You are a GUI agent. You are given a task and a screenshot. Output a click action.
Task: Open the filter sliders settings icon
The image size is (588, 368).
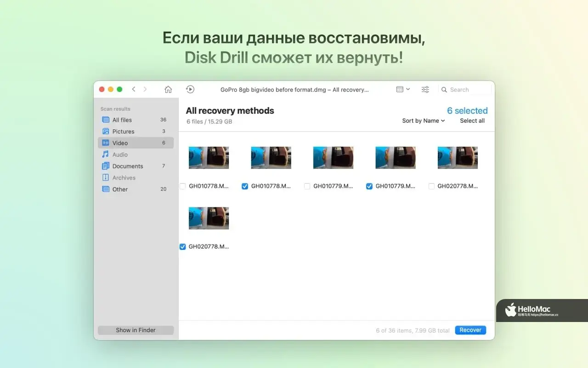coord(425,89)
